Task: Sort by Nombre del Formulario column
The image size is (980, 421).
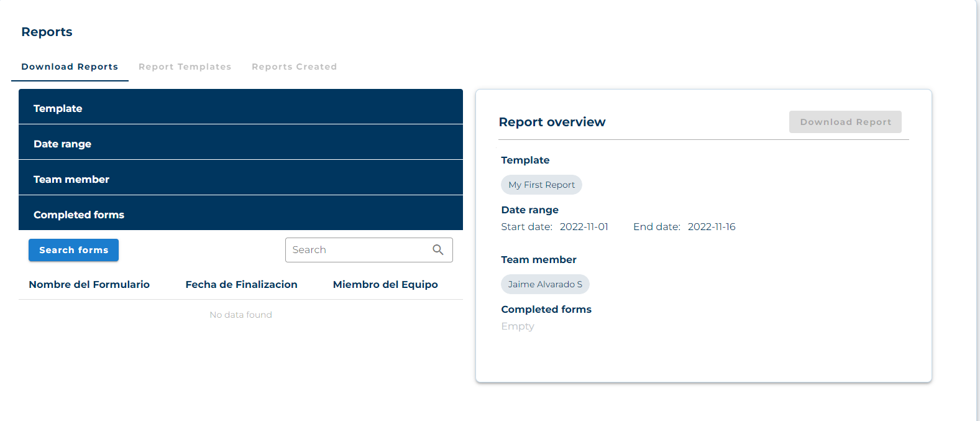Action: (x=89, y=284)
